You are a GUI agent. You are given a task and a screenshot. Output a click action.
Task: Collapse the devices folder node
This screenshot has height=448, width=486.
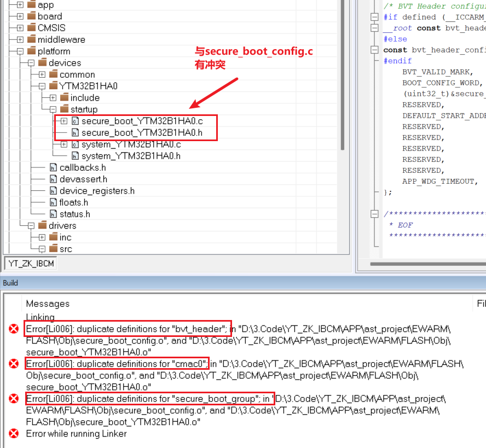[31, 63]
